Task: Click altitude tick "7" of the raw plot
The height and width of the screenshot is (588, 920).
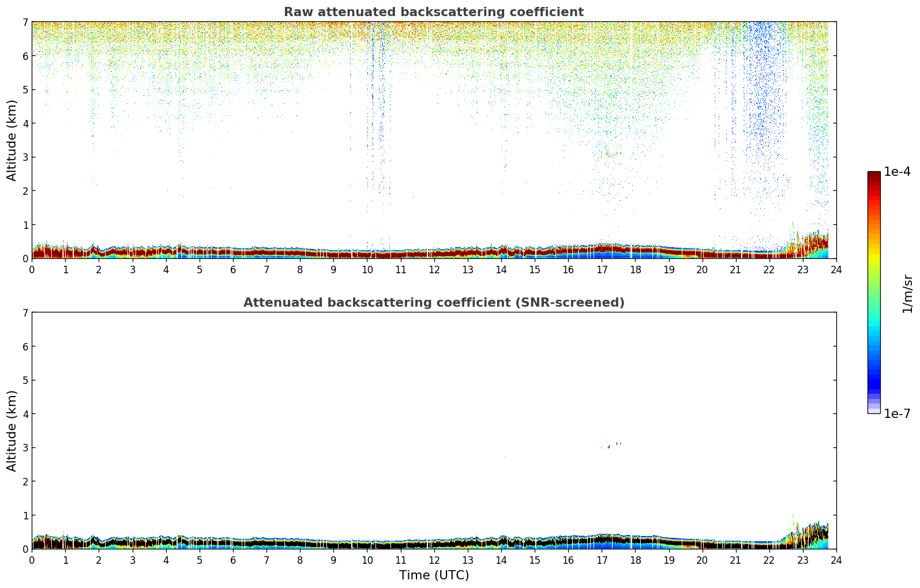Action: (25, 22)
